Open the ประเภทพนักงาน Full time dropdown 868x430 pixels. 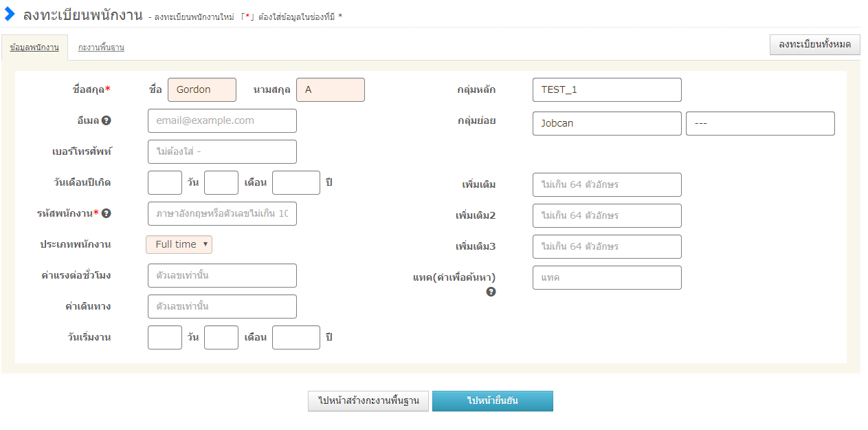(x=179, y=244)
